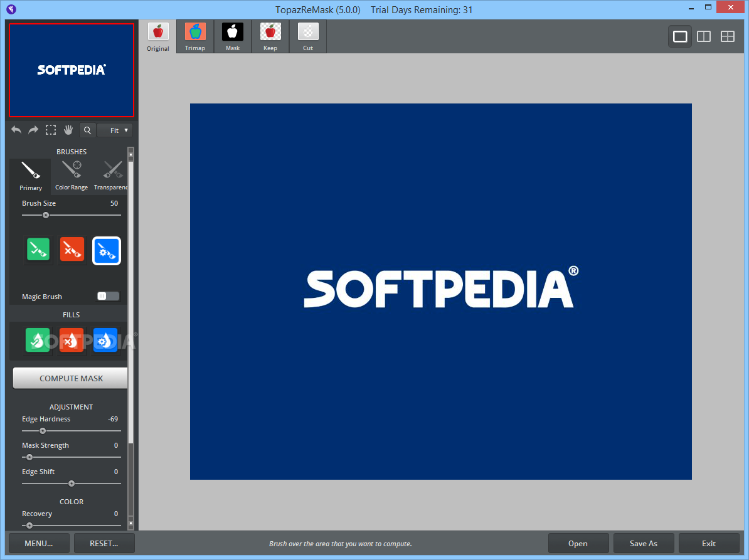
Task: Click the Save As button
Action: (644, 543)
